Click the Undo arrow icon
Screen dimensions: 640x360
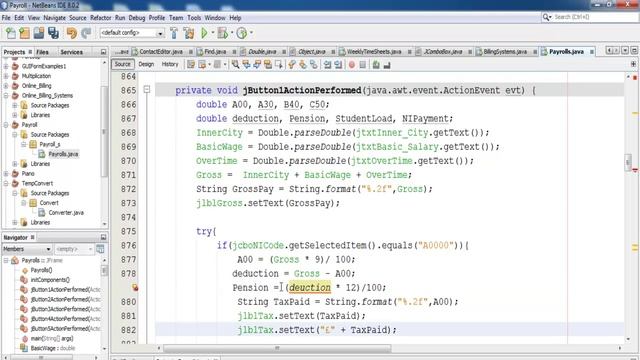tap(71, 33)
